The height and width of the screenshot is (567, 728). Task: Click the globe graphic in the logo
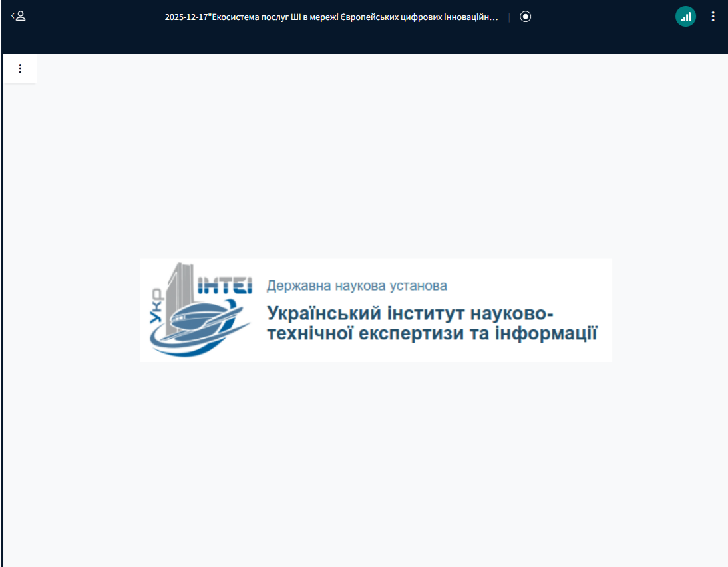(200, 318)
